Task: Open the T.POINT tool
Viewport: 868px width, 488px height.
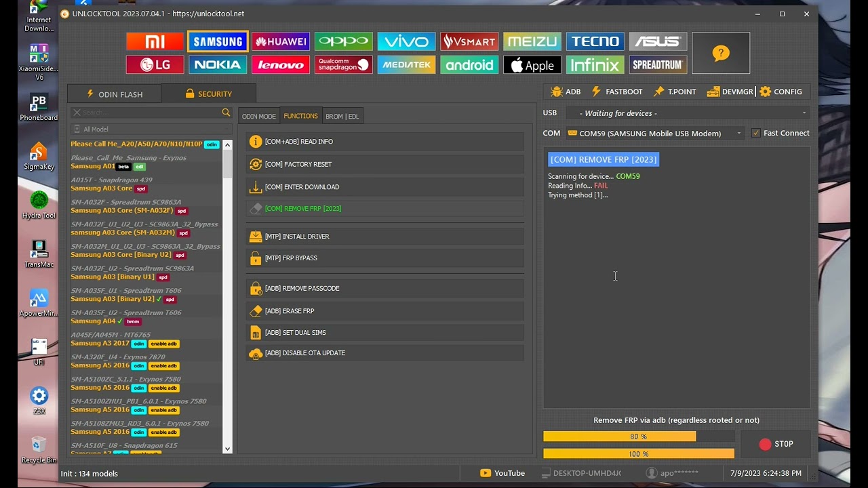Action: tap(674, 91)
